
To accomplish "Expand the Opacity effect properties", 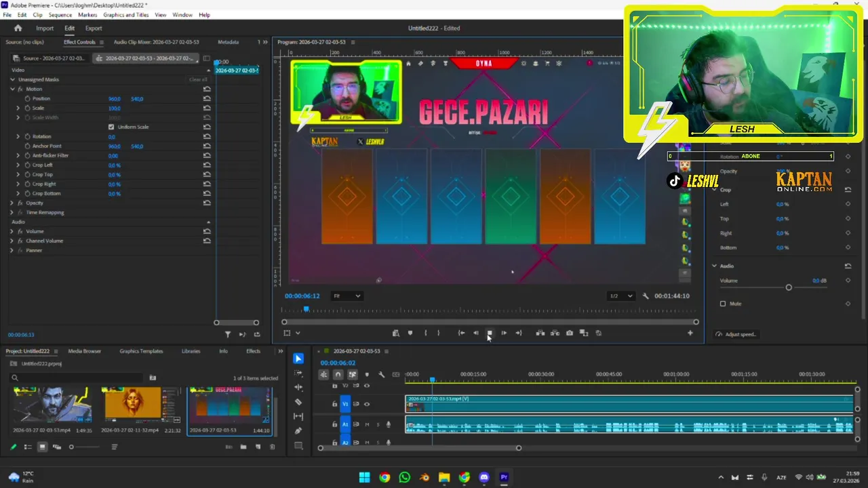I will (x=12, y=203).
